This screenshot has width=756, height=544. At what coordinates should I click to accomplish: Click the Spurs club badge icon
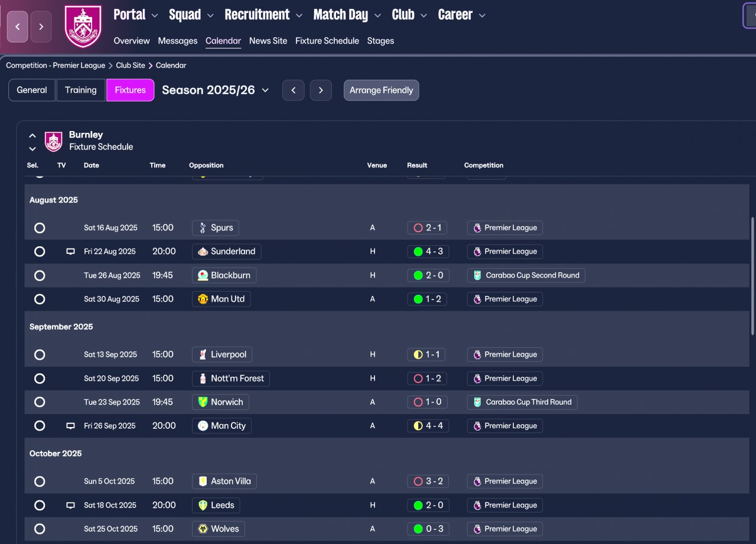click(x=203, y=228)
